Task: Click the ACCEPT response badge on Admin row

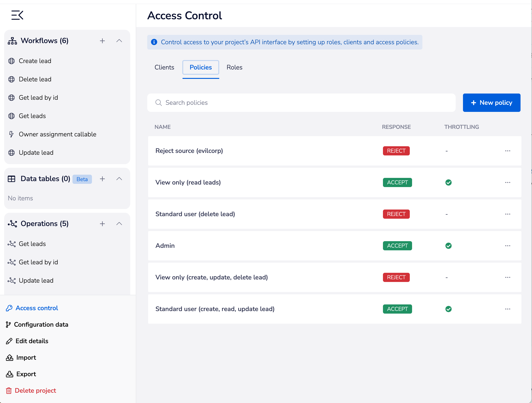Action: [397, 246]
